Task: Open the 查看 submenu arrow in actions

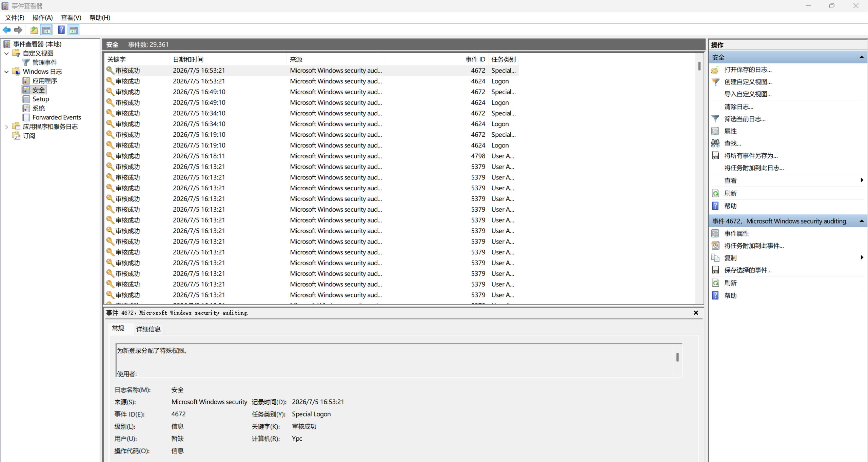Action: [x=862, y=180]
